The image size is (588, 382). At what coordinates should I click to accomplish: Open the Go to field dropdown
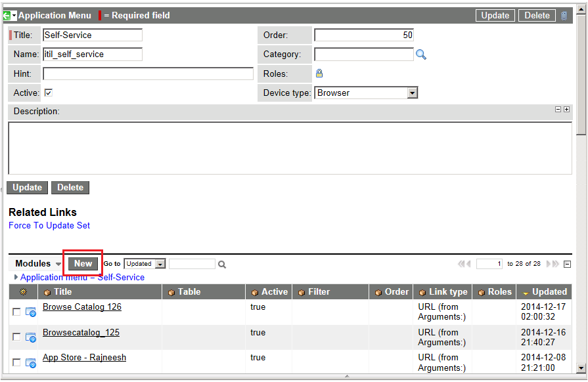[x=160, y=264]
